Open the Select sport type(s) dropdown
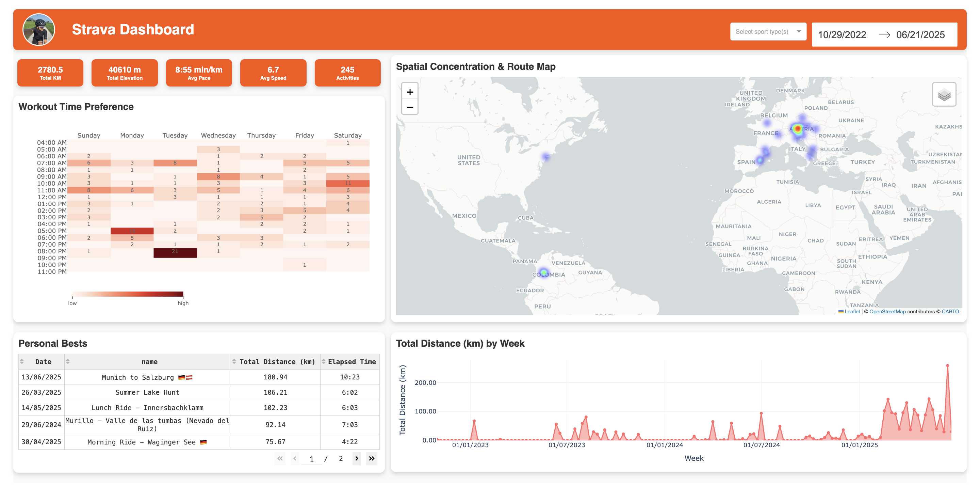 coord(768,32)
